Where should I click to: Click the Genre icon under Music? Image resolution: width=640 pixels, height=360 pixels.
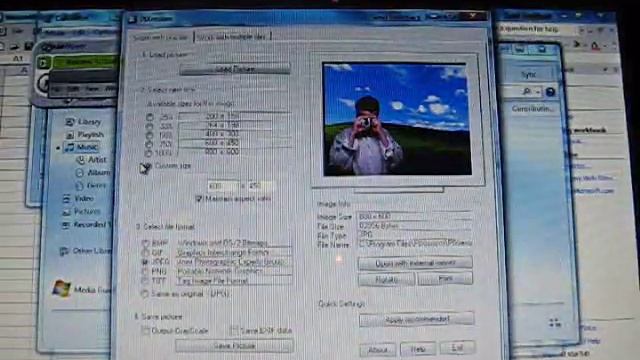pyautogui.click(x=80, y=186)
